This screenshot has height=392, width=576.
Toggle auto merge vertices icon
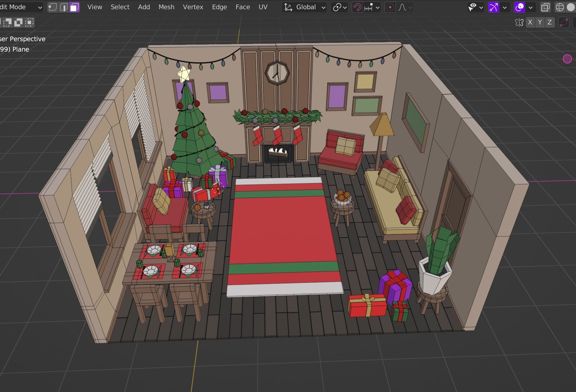[x=564, y=22]
